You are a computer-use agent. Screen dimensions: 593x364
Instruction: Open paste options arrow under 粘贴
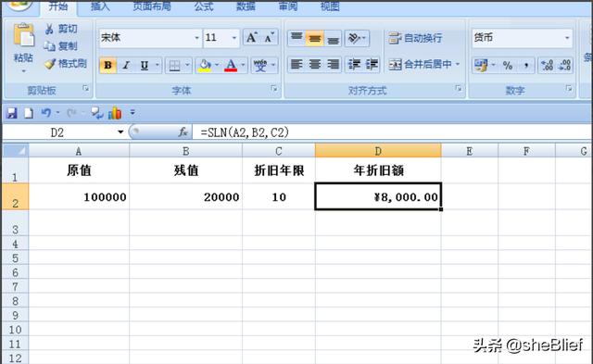23,71
